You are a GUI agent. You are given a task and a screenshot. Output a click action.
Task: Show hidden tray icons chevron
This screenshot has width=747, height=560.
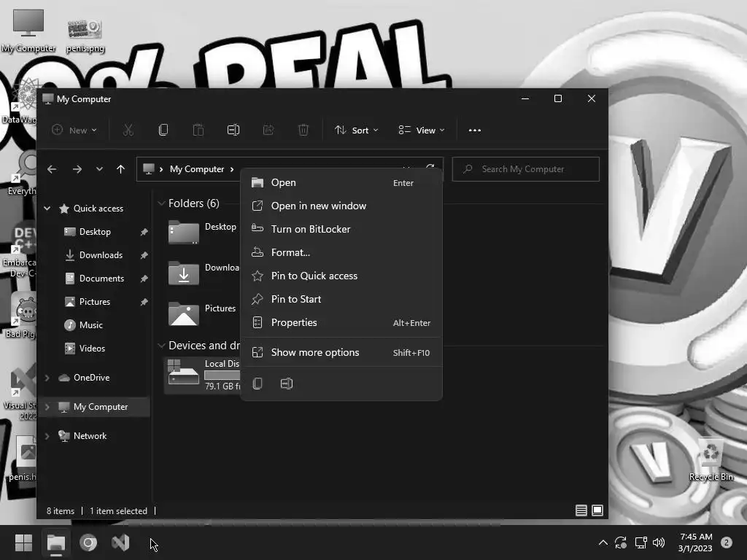[x=603, y=542]
